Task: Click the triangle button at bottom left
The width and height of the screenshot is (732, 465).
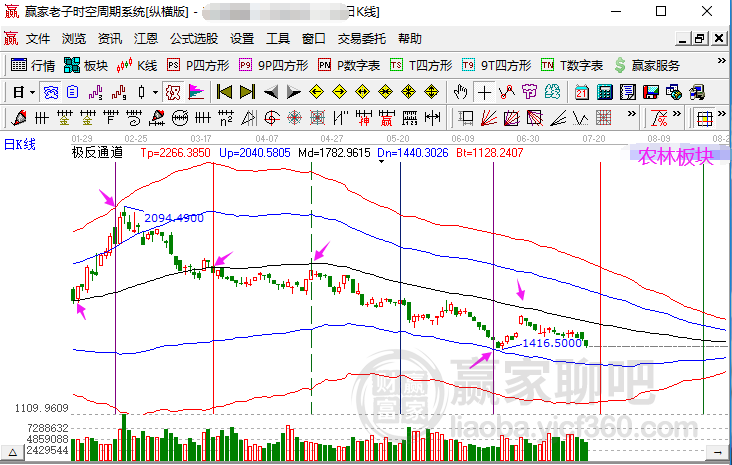Action: tap(13, 452)
